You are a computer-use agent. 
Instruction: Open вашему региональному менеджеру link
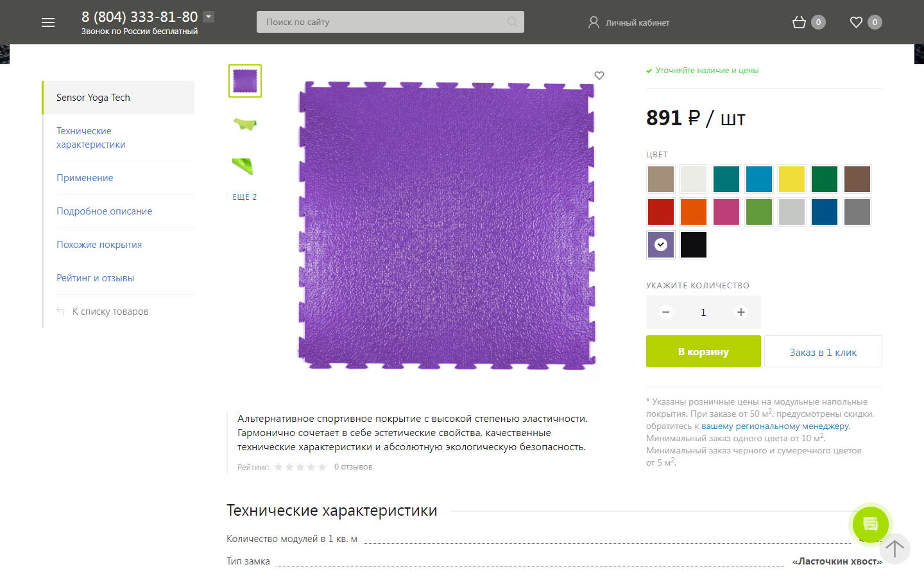pos(775,426)
